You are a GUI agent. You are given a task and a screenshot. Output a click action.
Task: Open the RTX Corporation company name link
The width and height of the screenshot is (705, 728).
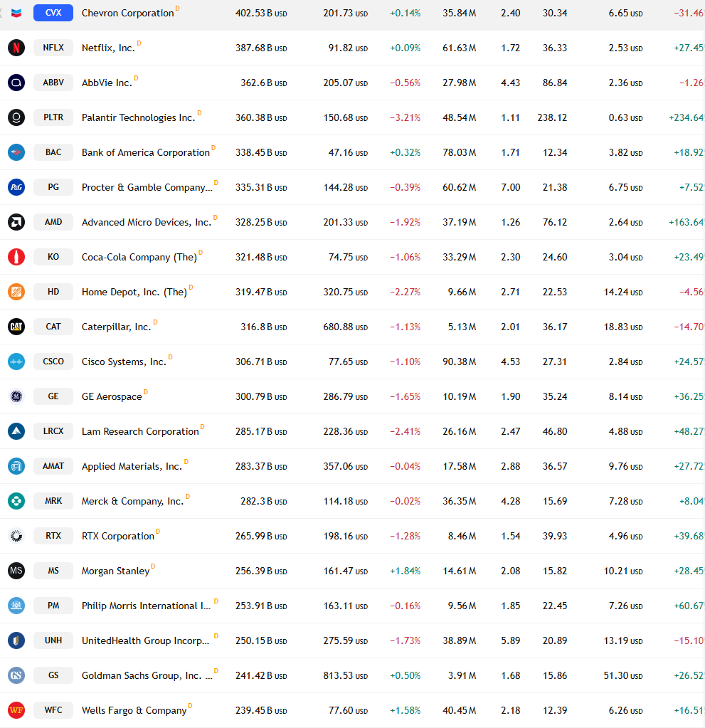coord(118,536)
